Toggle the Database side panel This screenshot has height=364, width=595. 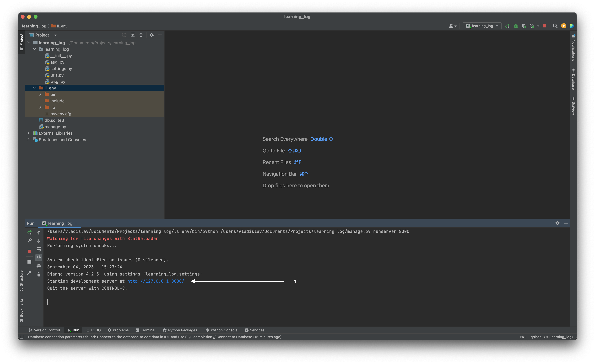click(x=573, y=79)
